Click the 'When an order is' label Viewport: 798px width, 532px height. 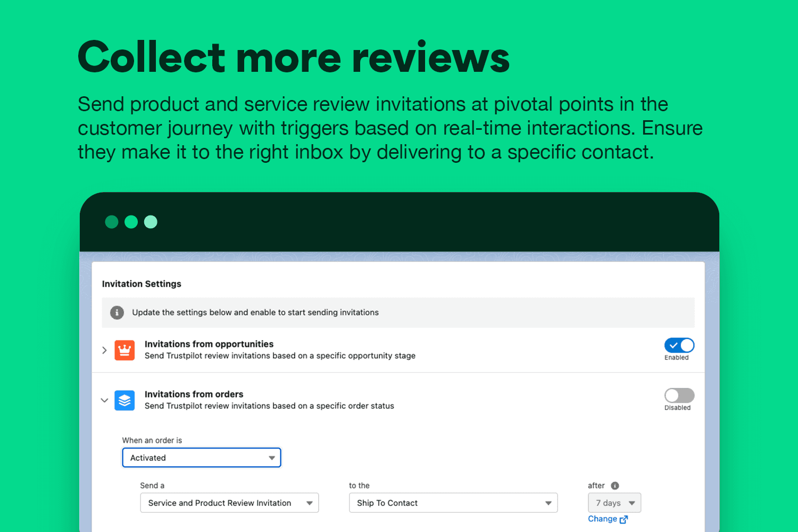pyautogui.click(x=152, y=440)
